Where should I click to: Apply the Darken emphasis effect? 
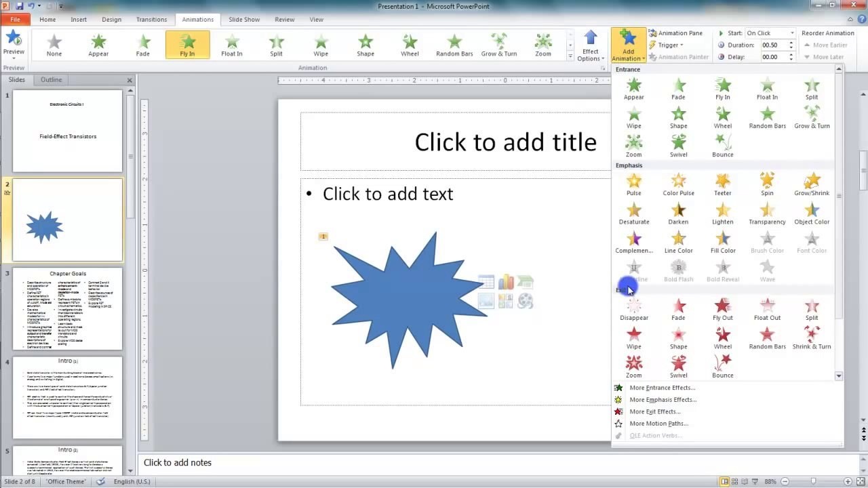[x=678, y=213]
